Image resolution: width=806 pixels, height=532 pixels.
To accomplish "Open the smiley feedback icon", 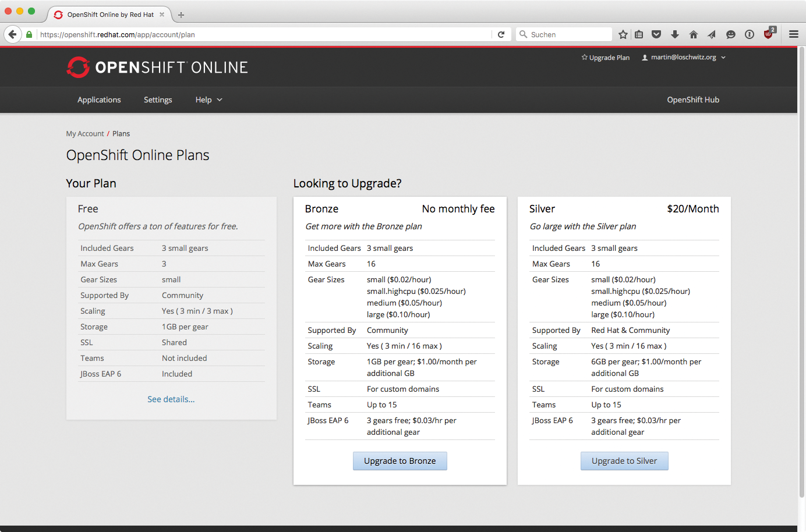I will point(730,34).
